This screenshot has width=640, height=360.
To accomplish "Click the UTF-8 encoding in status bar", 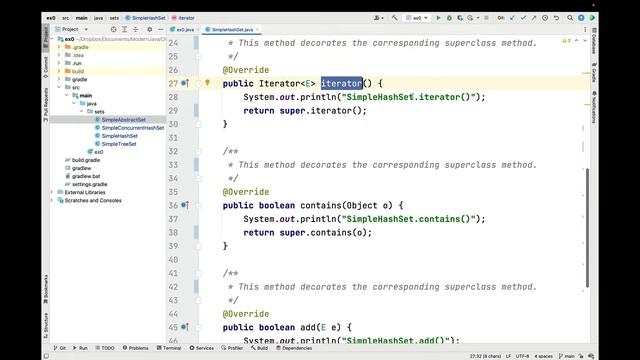I will (522, 356).
